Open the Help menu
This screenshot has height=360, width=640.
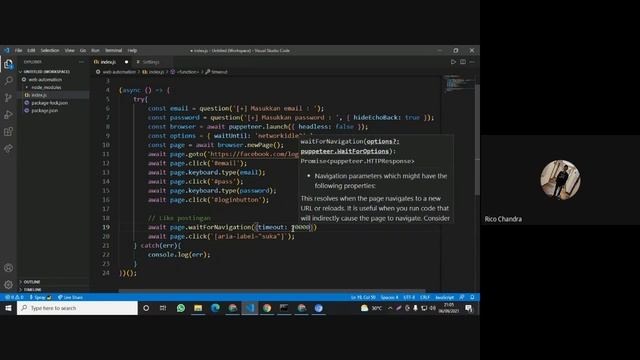132,51
